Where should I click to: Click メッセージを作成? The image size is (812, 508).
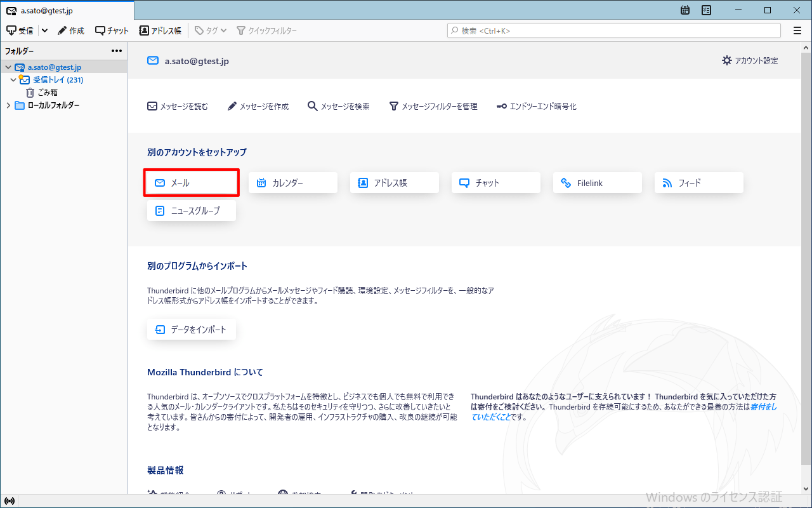(x=258, y=107)
